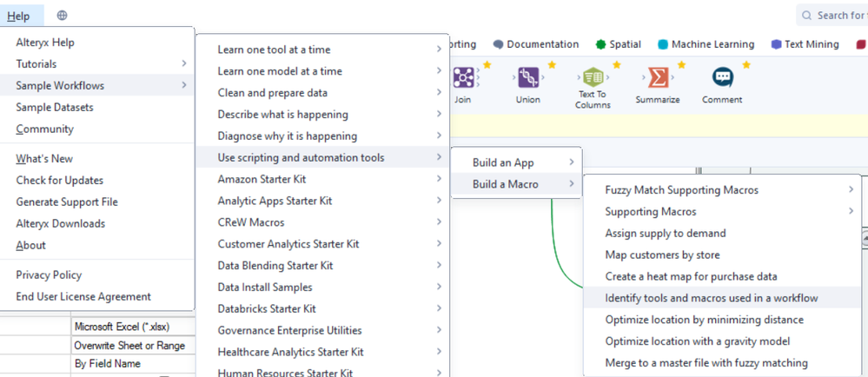Expand Diagnose why it is happening
This screenshot has width=868, height=377.
[322, 136]
